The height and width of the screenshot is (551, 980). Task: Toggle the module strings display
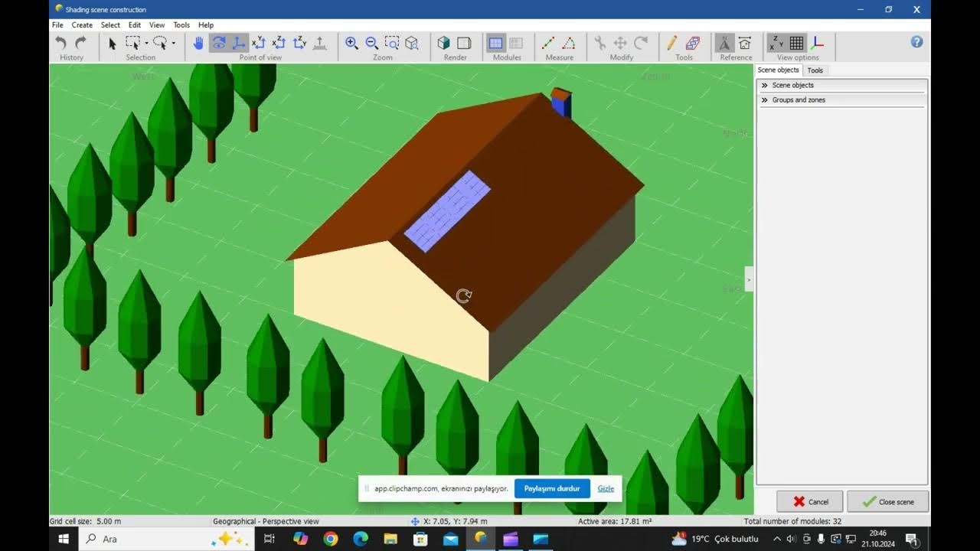coord(516,44)
